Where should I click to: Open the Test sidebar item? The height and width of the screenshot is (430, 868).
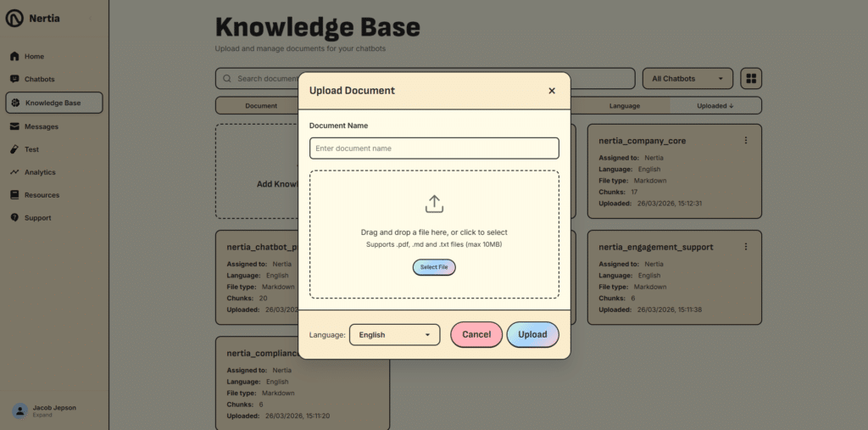pos(53,149)
